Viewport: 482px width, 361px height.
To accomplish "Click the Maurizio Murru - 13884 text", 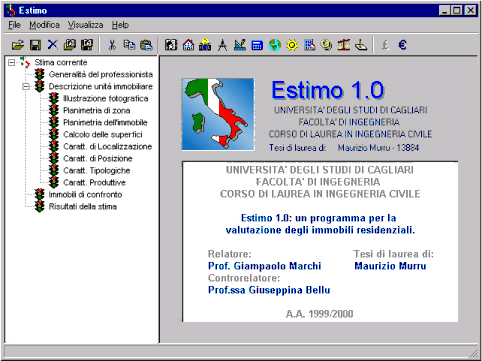I will click(378, 148).
